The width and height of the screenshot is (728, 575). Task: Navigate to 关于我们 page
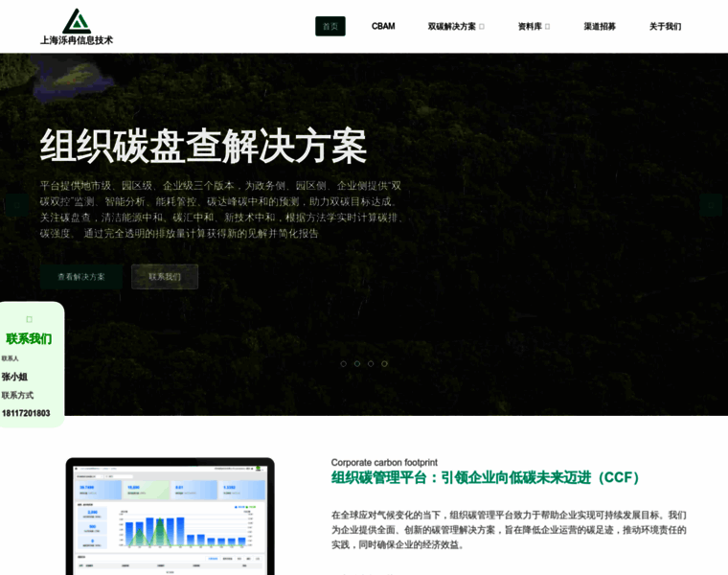pyautogui.click(x=665, y=27)
